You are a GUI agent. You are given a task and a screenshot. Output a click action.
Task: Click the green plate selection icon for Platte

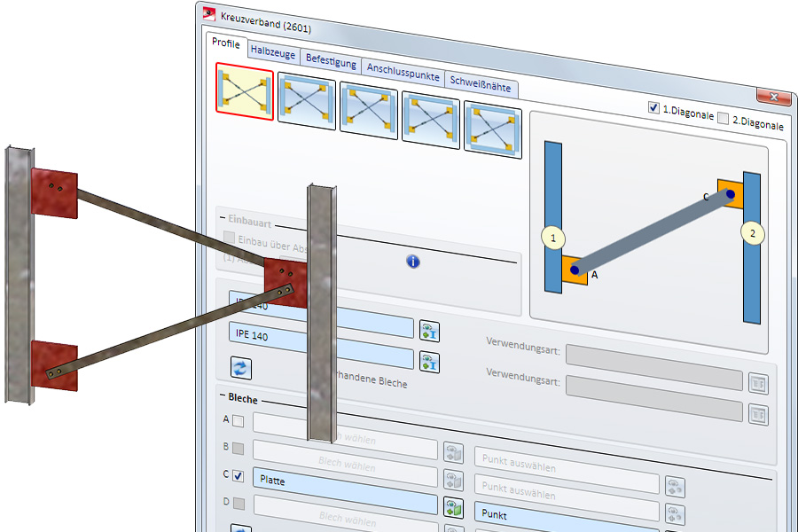click(x=453, y=508)
